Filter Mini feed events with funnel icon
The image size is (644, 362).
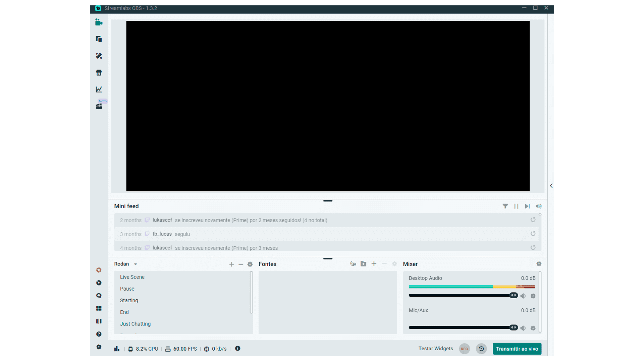pos(505,206)
